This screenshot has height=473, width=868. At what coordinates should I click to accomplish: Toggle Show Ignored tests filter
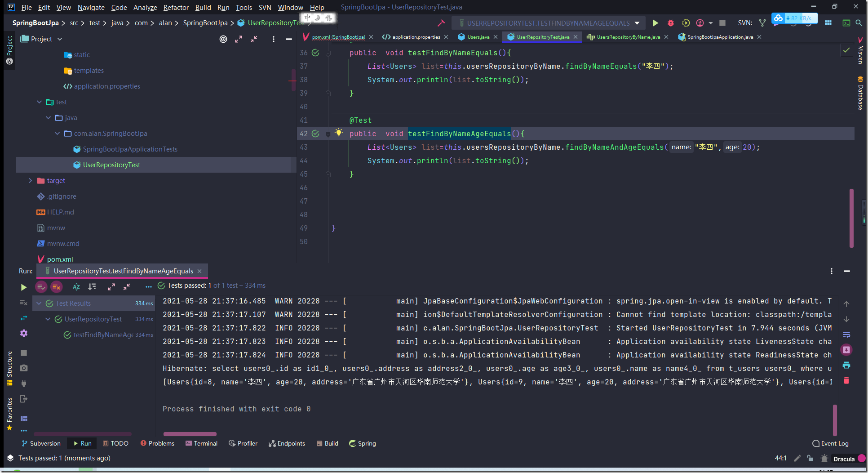(56, 286)
